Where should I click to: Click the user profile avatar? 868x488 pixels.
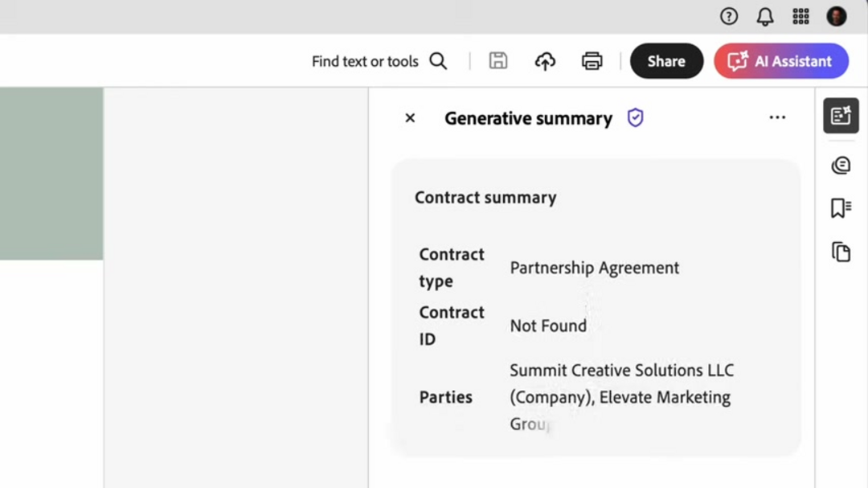837,16
